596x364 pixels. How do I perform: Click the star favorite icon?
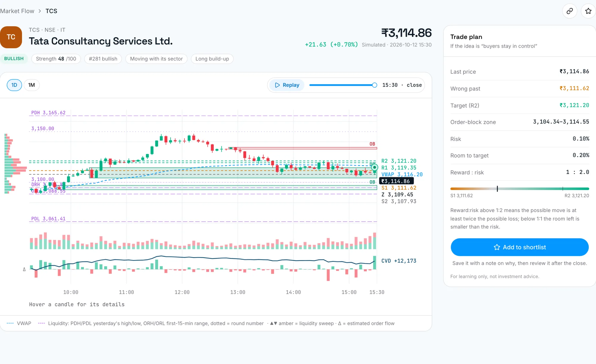click(588, 11)
